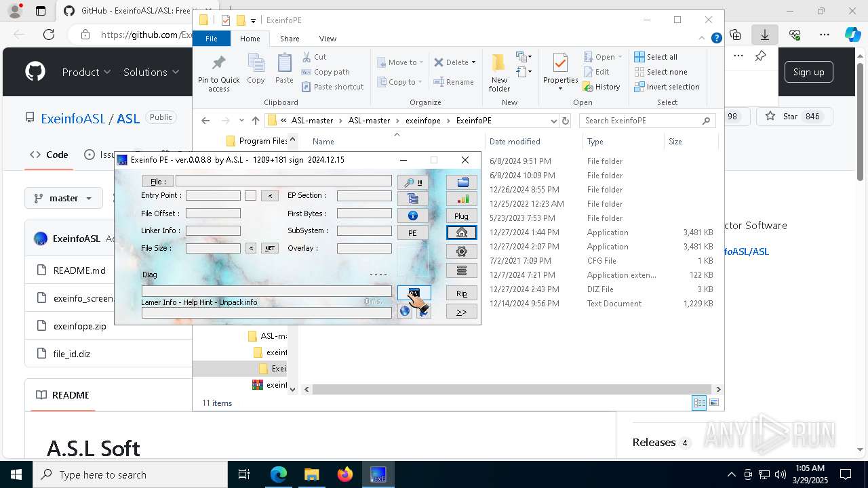Open the Explorer Help question mark icon

click(716, 39)
